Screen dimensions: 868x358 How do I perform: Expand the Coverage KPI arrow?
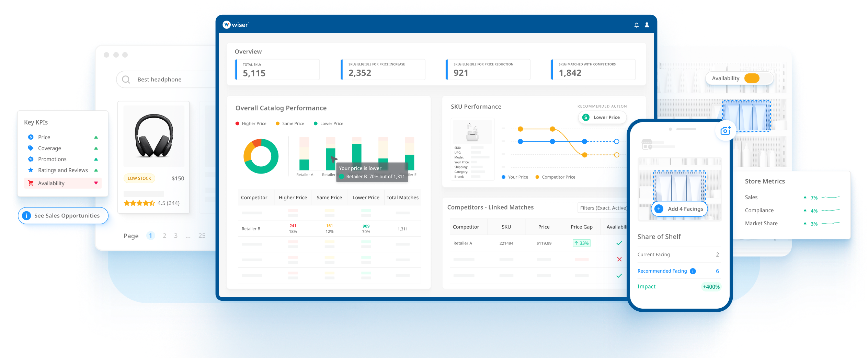[x=96, y=148]
